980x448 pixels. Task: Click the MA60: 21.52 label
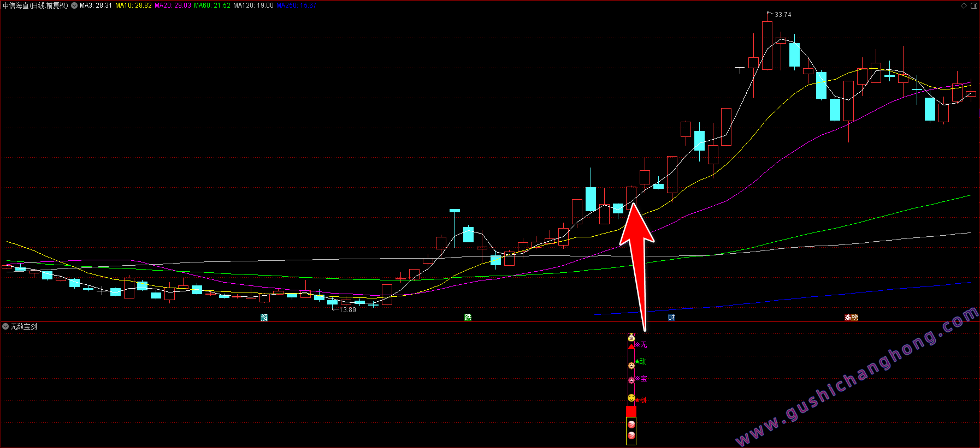(x=212, y=5)
